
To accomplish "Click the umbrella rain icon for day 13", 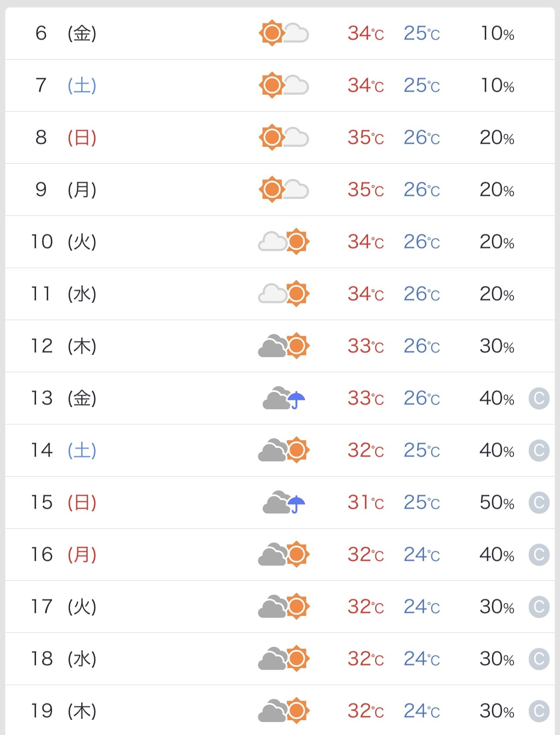I will pos(284,398).
